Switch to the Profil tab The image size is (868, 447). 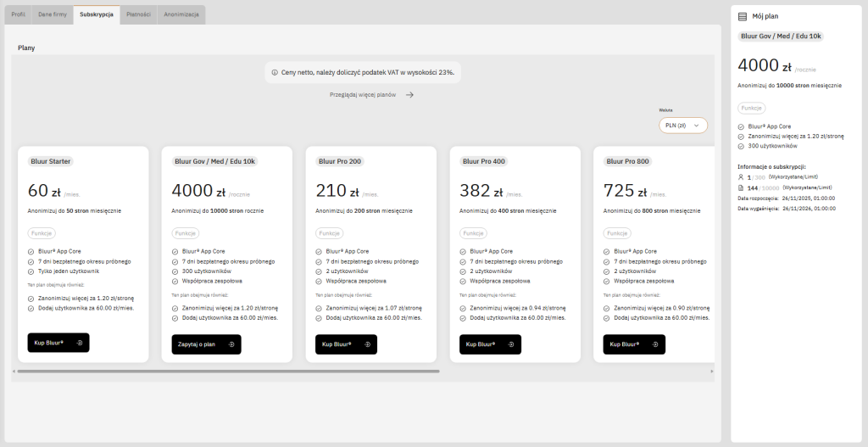click(x=19, y=14)
